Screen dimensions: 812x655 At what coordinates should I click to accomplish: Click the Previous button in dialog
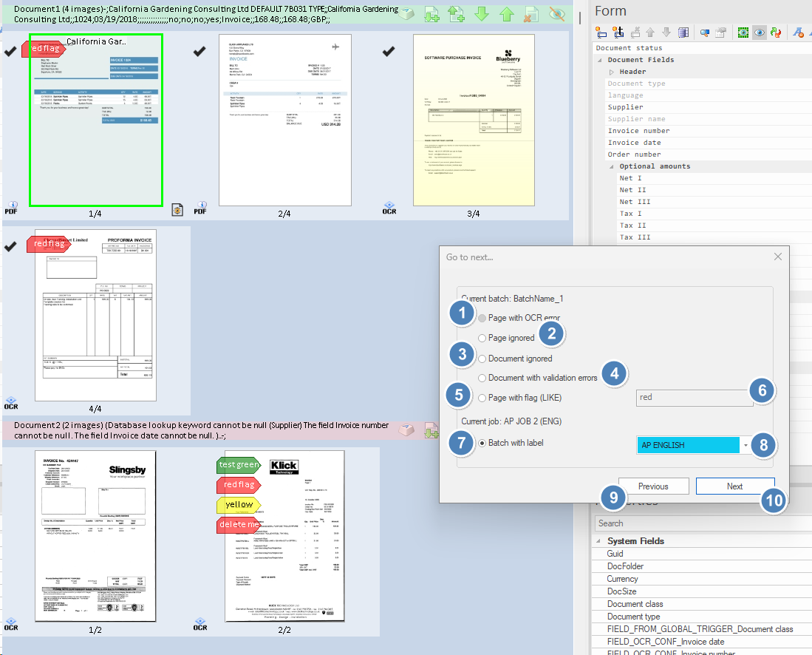[x=653, y=486]
